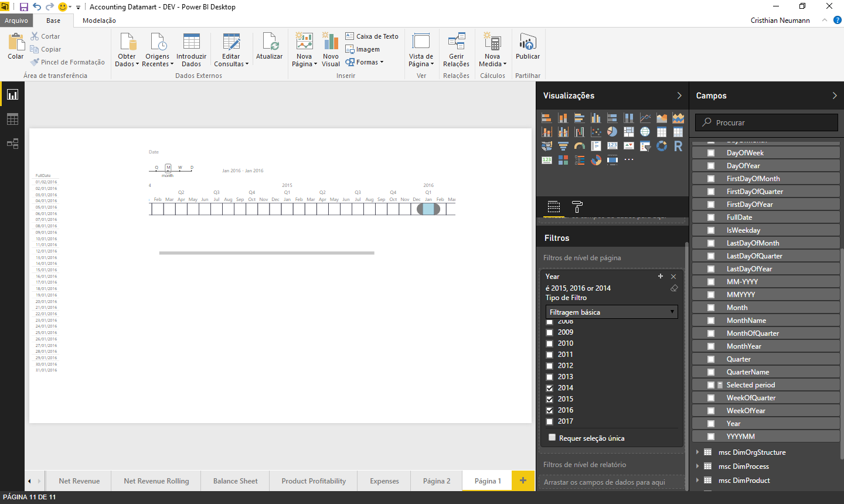Switch to Data view in sidebar

coord(12,119)
